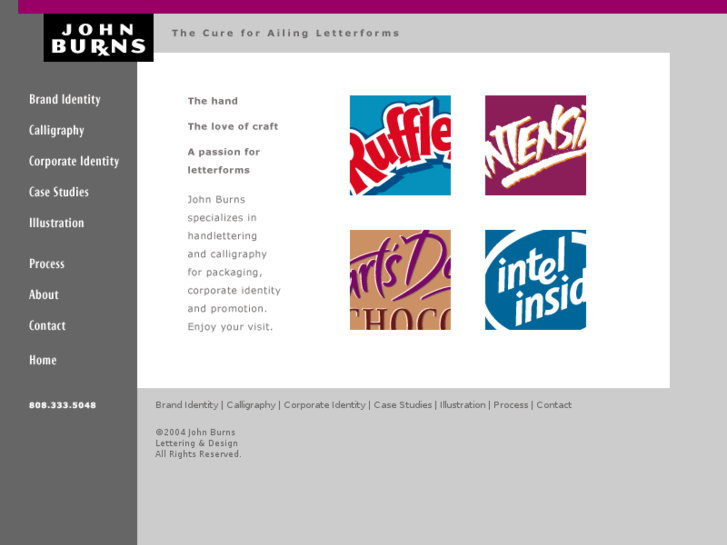Viewport: 727px width, 545px height.
Task: Click the text 'All Rights Reserved.'
Action: click(x=198, y=454)
